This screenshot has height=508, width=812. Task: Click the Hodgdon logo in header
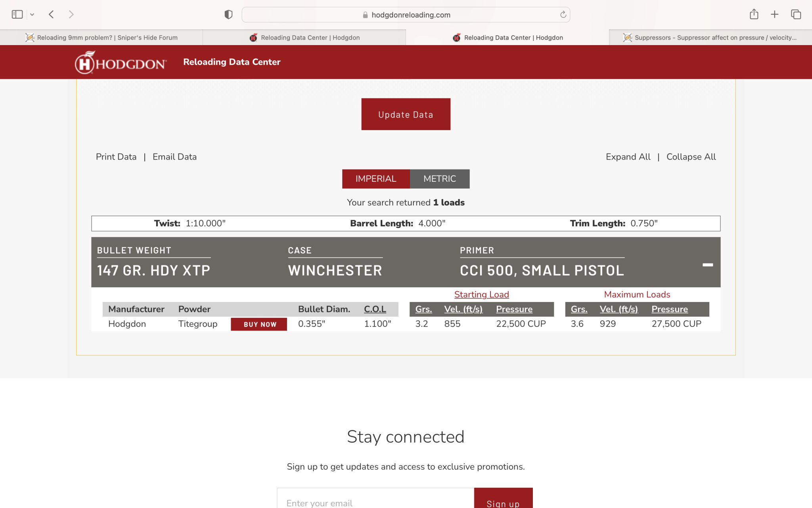(x=121, y=63)
